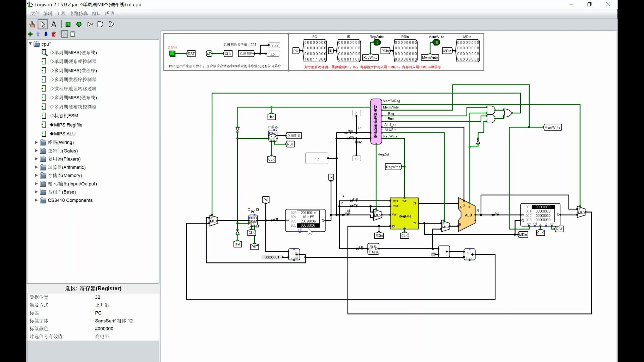Select MIPS ALU in the tree
This screenshot has width=644, height=362.
tap(63, 134)
